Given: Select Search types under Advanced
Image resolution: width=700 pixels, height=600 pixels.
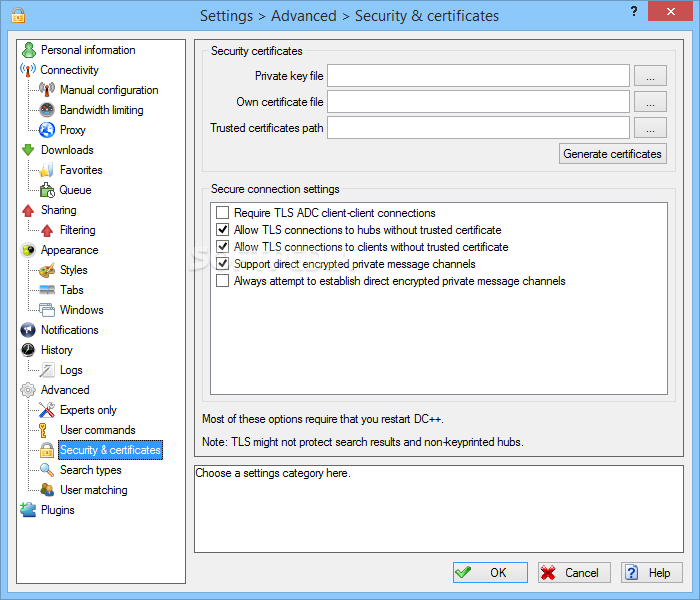Looking at the screenshot, I should click(91, 470).
